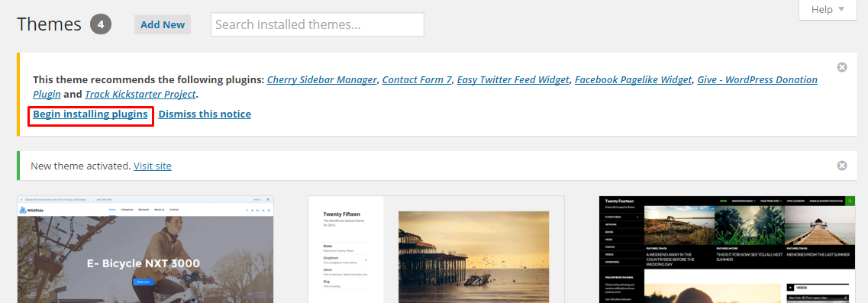Click the WildRide bicycle logo icon
The width and height of the screenshot is (868, 303).
pos(23,210)
